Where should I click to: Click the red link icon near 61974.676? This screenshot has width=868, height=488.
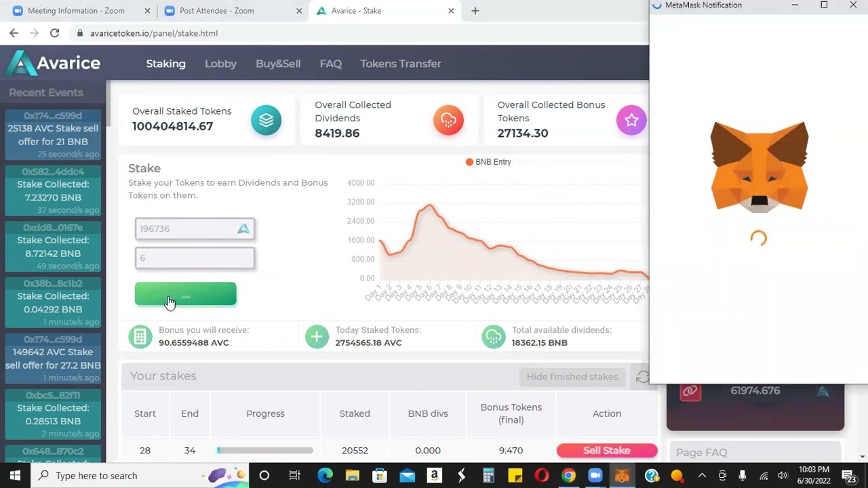pyautogui.click(x=690, y=391)
